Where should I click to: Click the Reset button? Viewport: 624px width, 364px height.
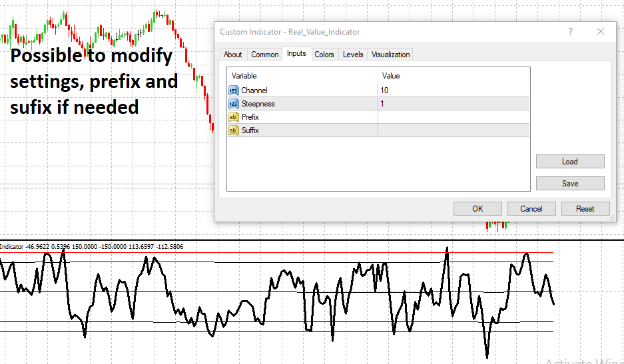coord(585,209)
